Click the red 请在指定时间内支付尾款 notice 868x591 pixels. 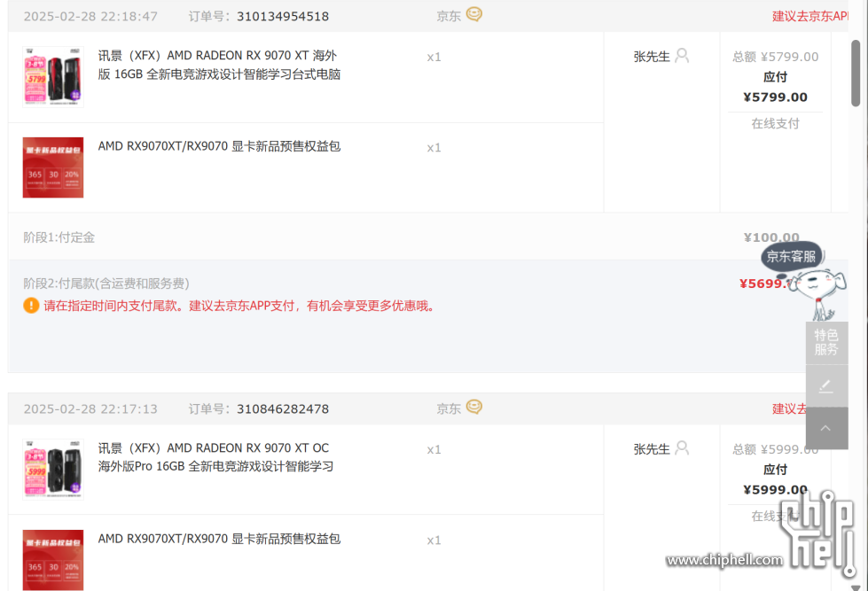pyautogui.click(x=239, y=306)
